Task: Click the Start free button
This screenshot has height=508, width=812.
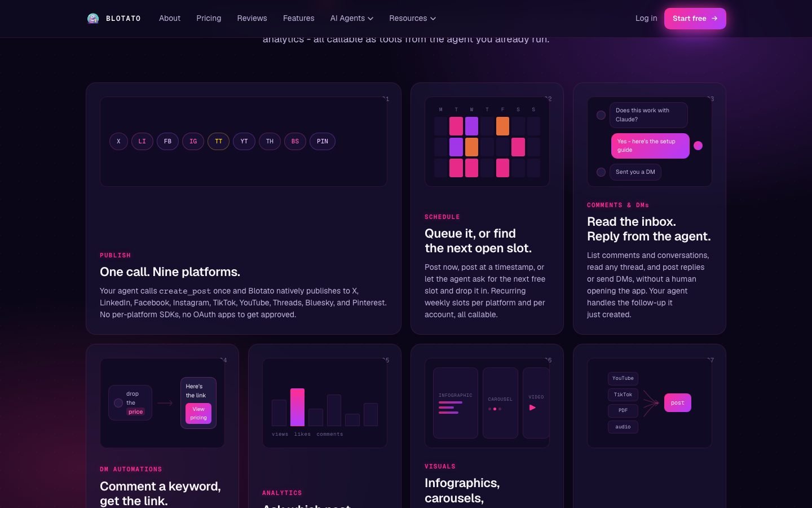Action: click(x=695, y=19)
